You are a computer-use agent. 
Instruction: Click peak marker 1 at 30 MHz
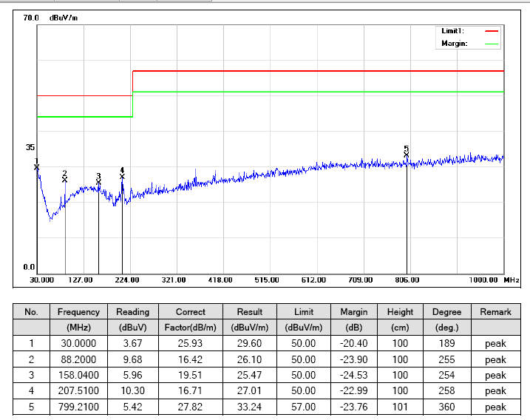(x=37, y=166)
